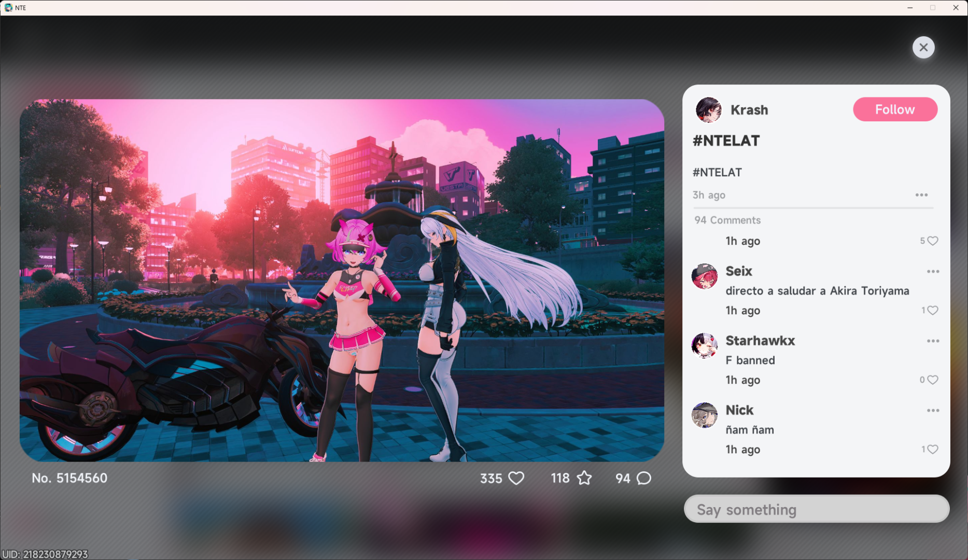Select the Seix commenter name
Viewport: 968px width, 560px height.
[739, 271]
